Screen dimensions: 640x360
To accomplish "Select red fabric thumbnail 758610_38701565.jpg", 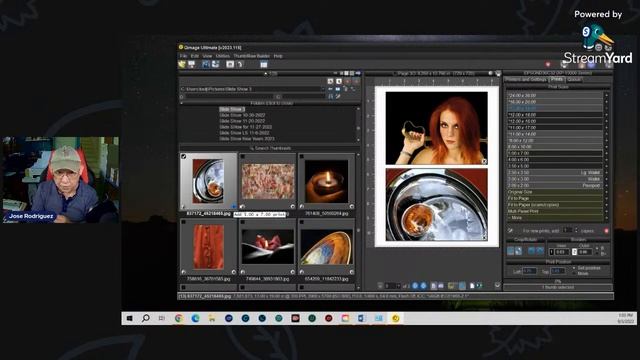I will pyautogui.click(x=208, y=247).
